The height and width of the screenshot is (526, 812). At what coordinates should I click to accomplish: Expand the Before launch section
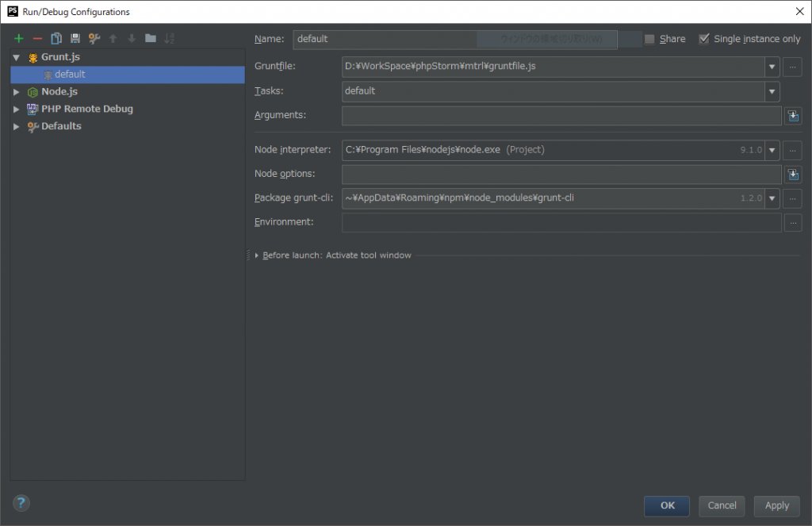coord(257,255)
